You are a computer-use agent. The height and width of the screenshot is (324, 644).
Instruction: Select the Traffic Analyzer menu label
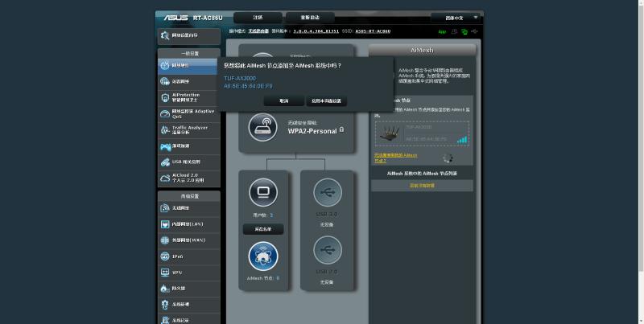190,130
